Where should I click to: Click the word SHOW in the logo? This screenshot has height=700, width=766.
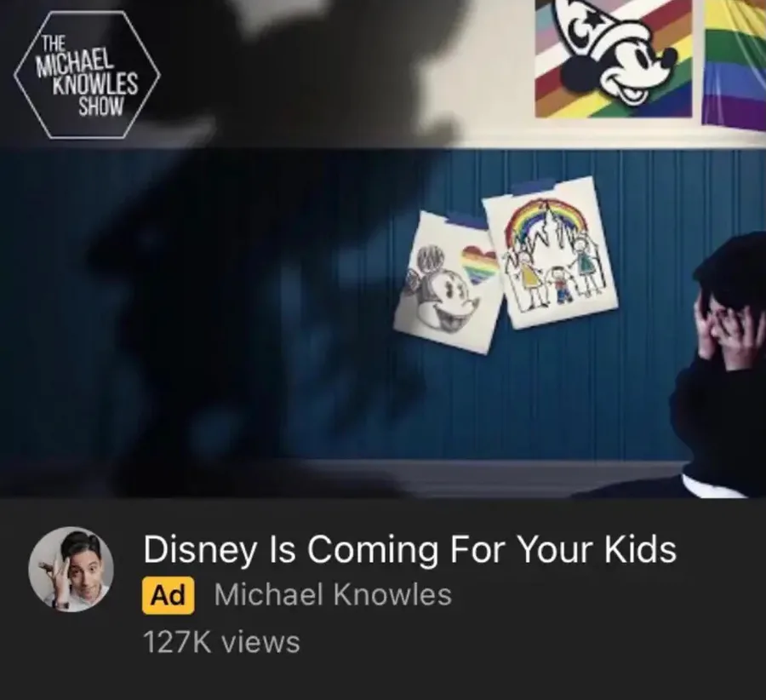click(101, 106)
